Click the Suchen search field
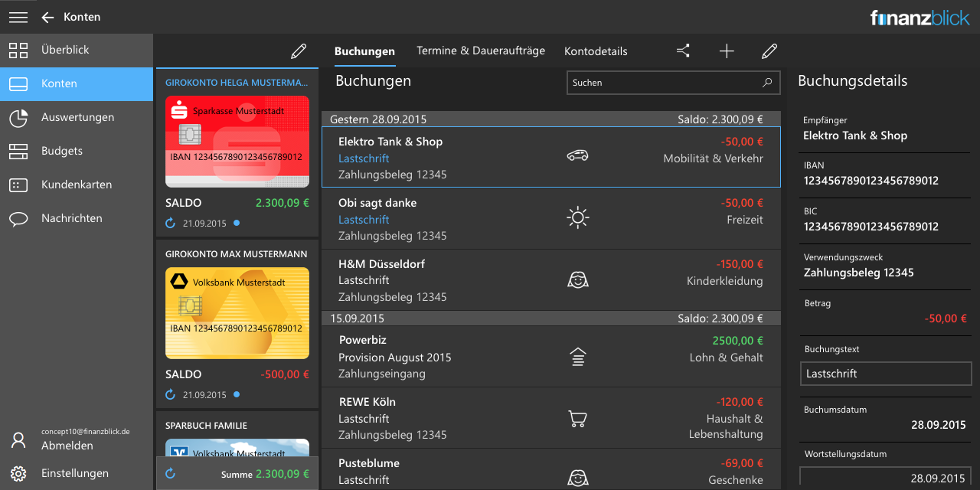The width and height of the screenshot is (980, 490). point(673,83)
